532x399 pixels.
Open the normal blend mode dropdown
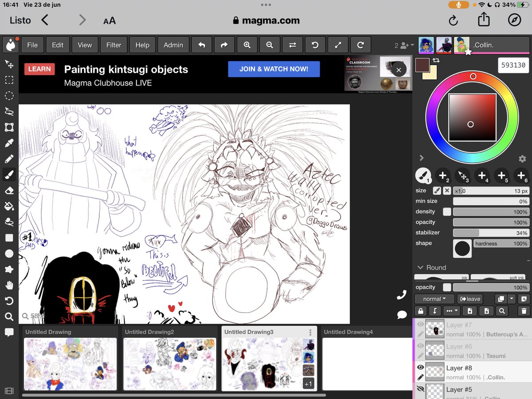click(434, 299)
